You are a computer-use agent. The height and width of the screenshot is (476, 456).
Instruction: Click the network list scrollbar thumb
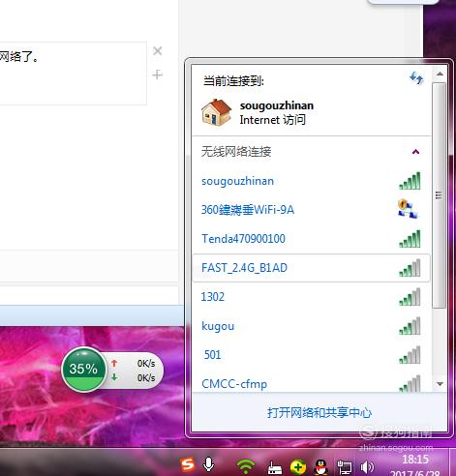(x=440, y=195)
